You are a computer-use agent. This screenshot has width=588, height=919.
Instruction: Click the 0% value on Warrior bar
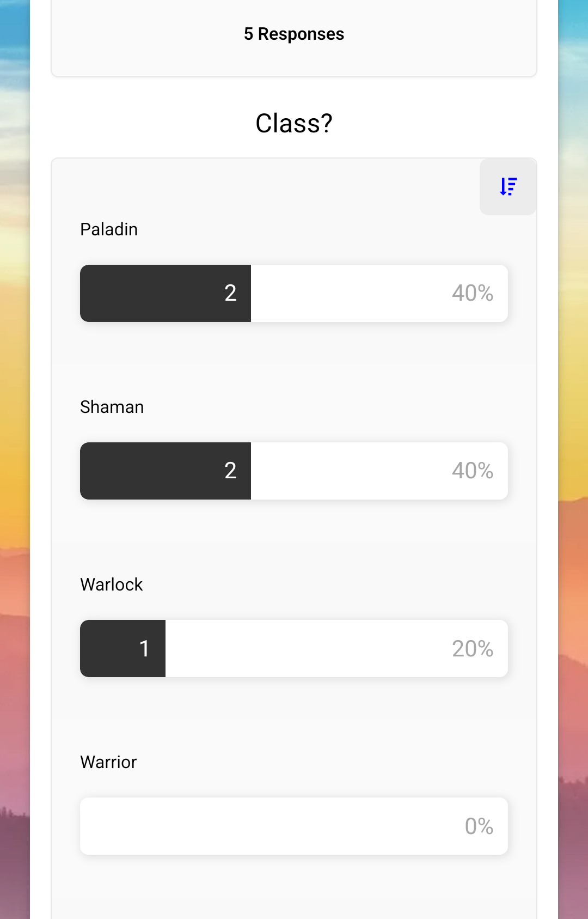click(479, 826)
